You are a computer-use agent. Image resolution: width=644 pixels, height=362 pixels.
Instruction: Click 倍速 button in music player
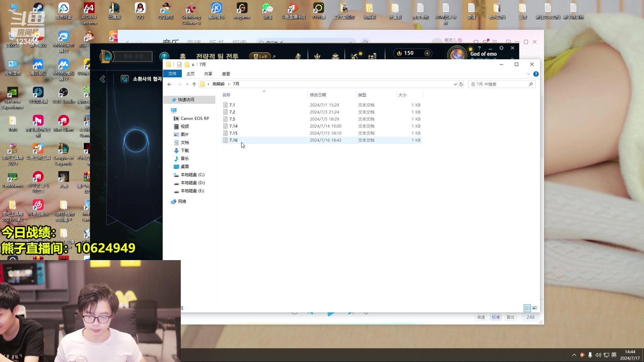click(x=481, y=317)
